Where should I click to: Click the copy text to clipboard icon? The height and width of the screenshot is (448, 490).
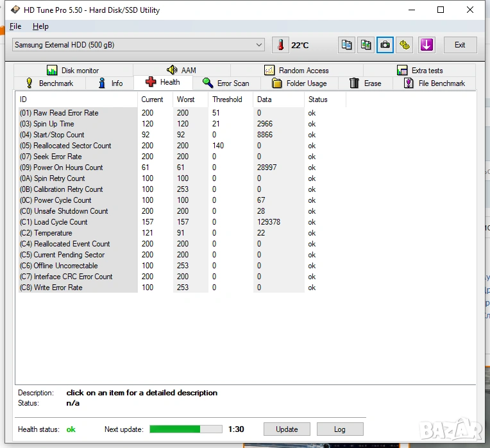[346, 45]
